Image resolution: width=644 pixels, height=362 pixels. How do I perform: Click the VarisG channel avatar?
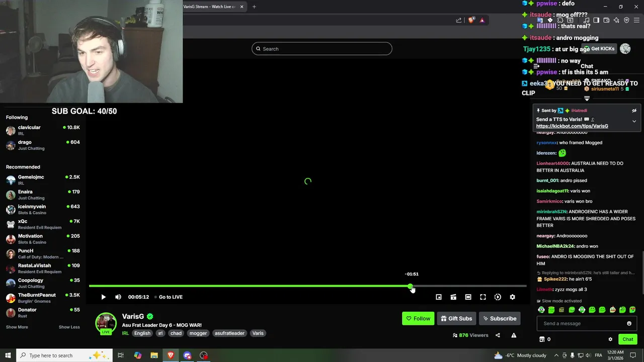coord(106,323)
